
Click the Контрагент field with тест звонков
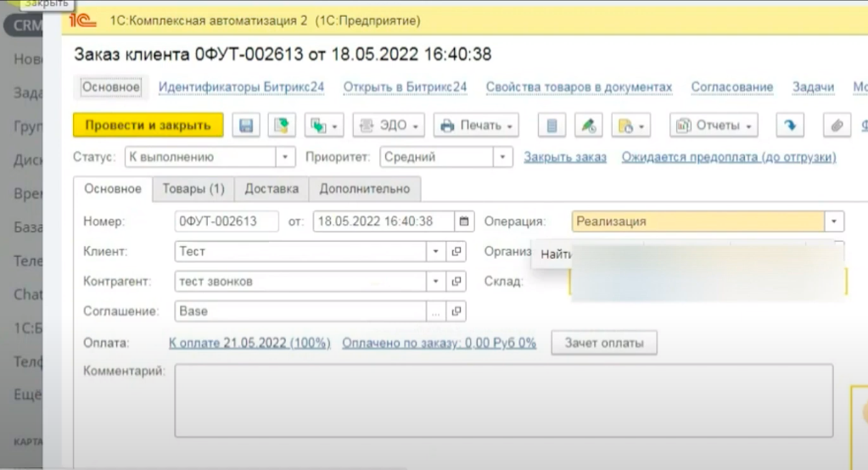point(300,281)
